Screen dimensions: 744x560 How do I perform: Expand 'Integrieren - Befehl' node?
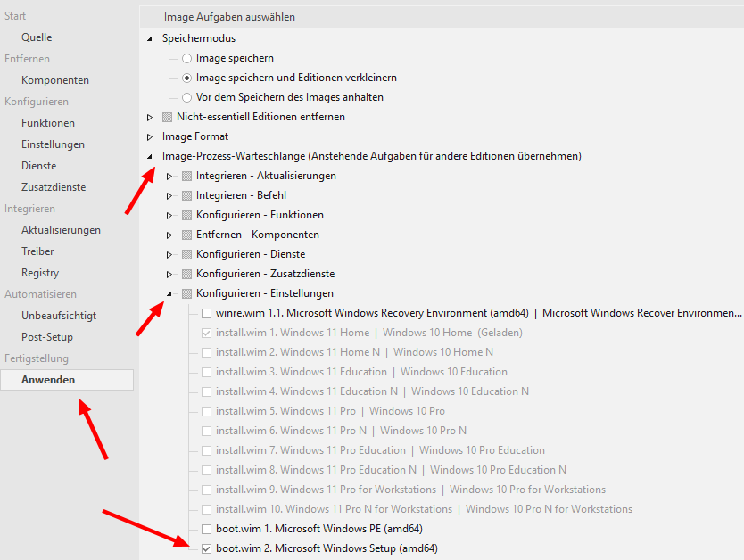click(x=169, y=196)
